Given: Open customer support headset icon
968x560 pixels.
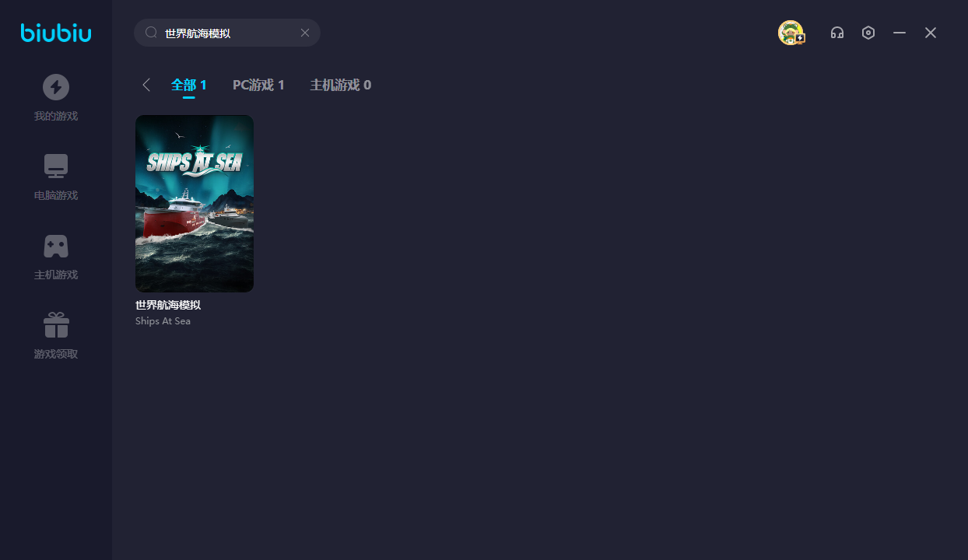Looking at the screenshot, I should click(837, 33).
